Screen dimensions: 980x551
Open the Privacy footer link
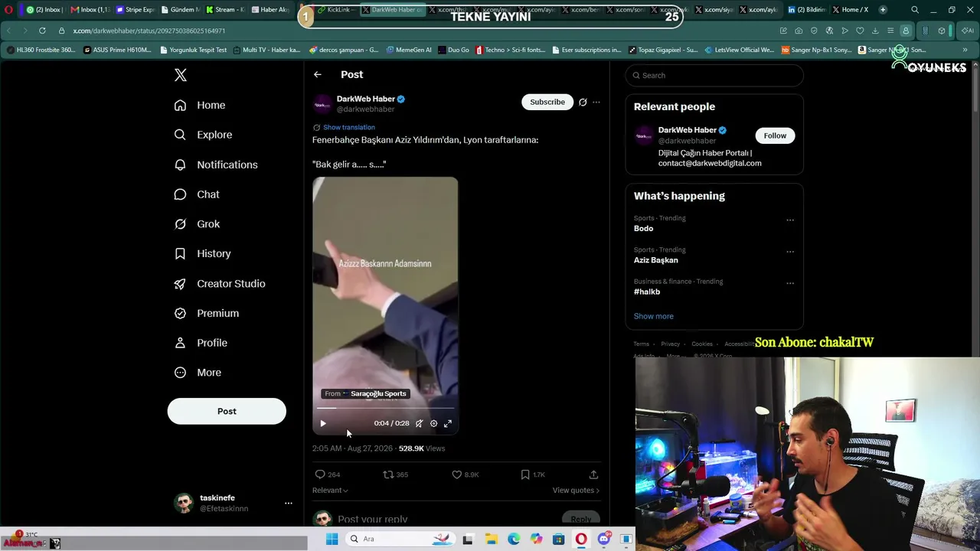[x=670, y=344]
